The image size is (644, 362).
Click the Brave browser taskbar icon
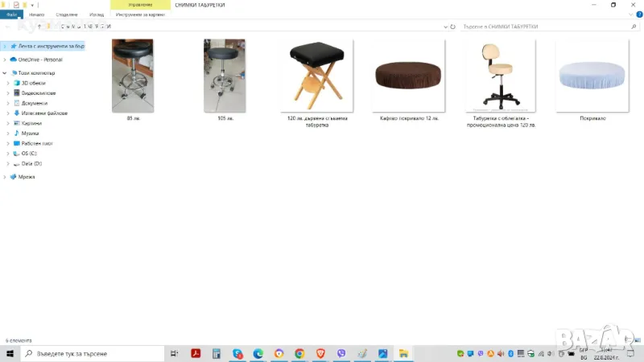320,353
